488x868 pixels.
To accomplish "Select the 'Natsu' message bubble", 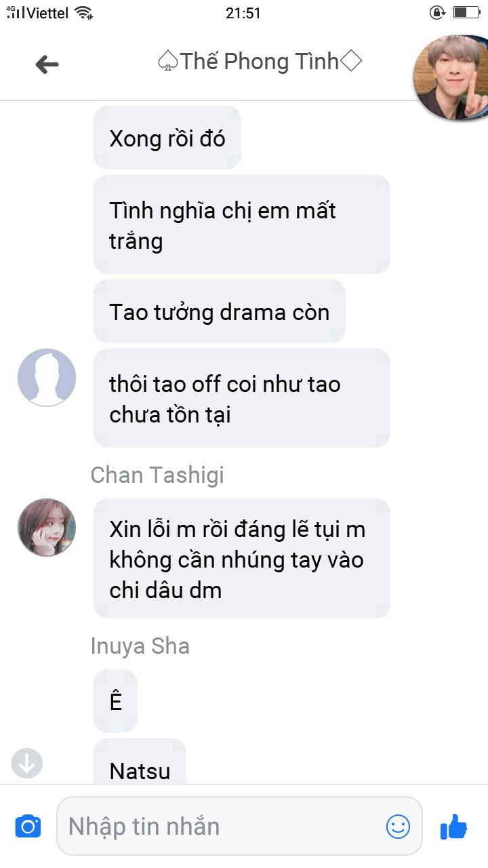I will (140, 762).
